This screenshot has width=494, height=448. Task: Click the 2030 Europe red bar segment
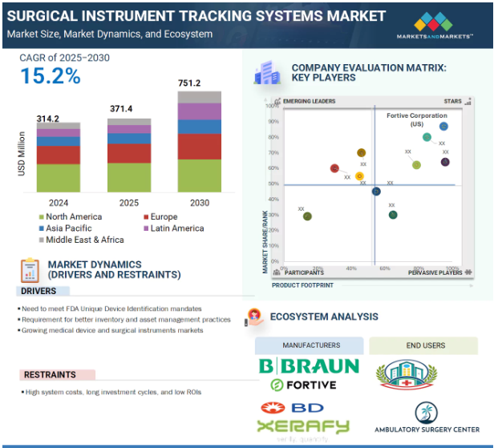200,147
